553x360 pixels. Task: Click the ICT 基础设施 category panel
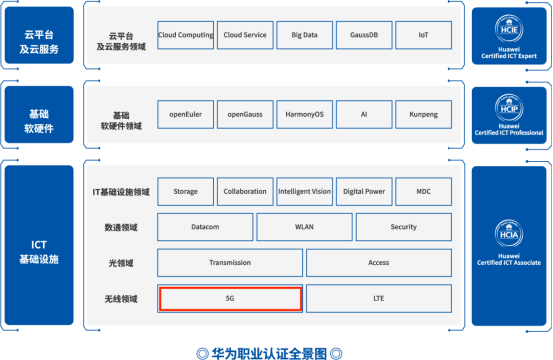pyautogui.click(x=39, y=245)
